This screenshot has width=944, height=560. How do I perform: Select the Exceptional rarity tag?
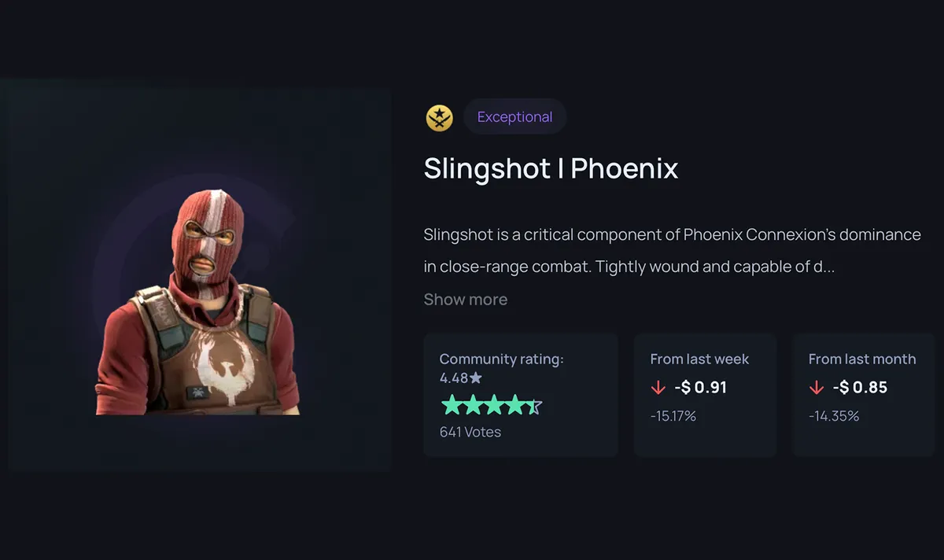[514, 117]
